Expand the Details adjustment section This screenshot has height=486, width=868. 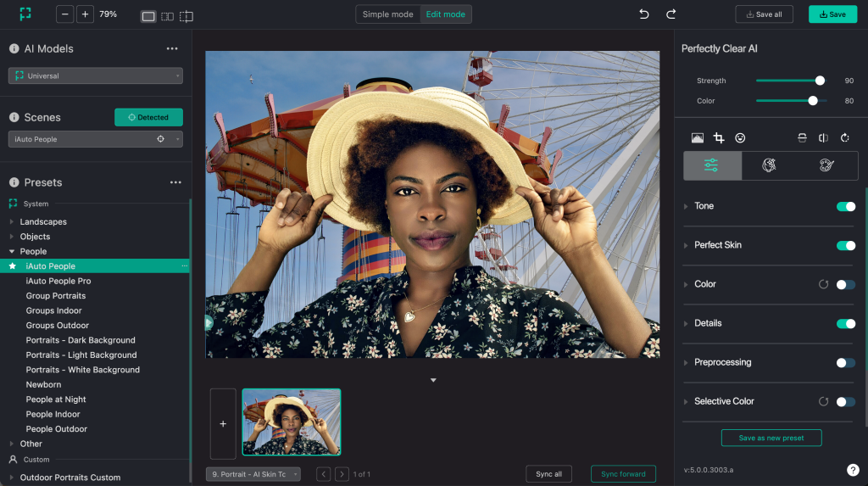point(708,323)
